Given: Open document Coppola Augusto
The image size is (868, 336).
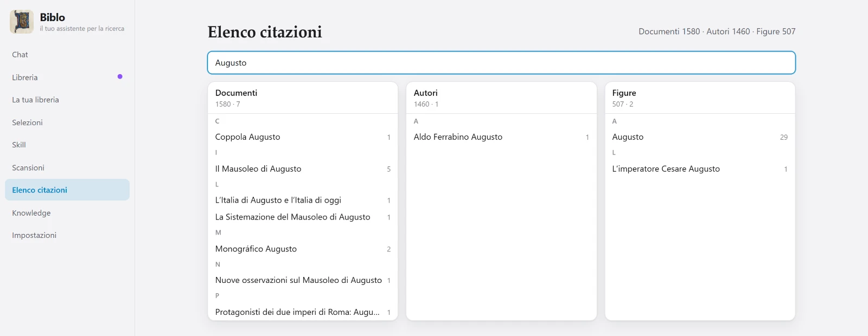Looking at the screenshot, I should click(x=303, y=137).
